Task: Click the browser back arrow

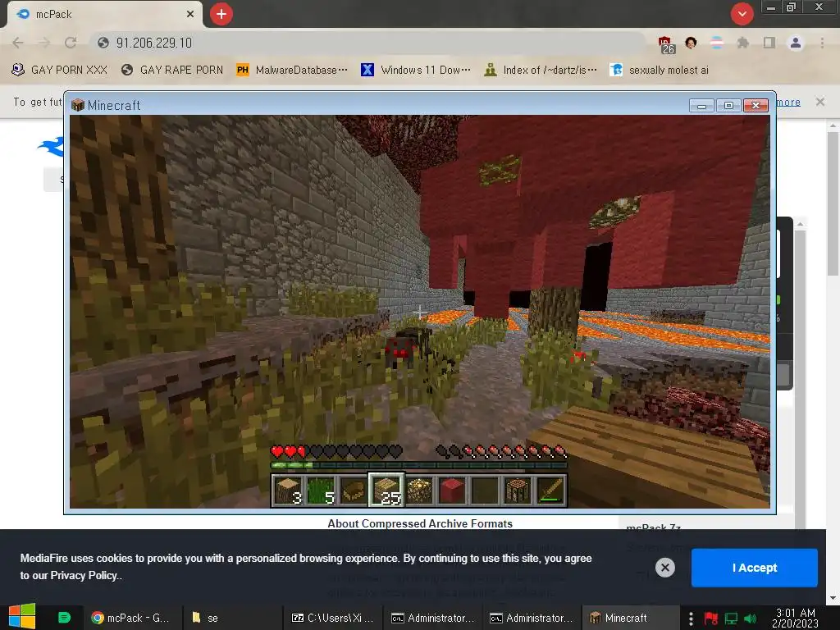Action: 18,43
